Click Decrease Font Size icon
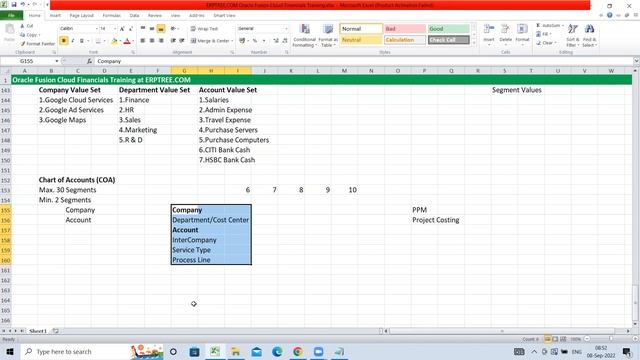Viewport: 640px width, 360px height. (x=131, y=29)
